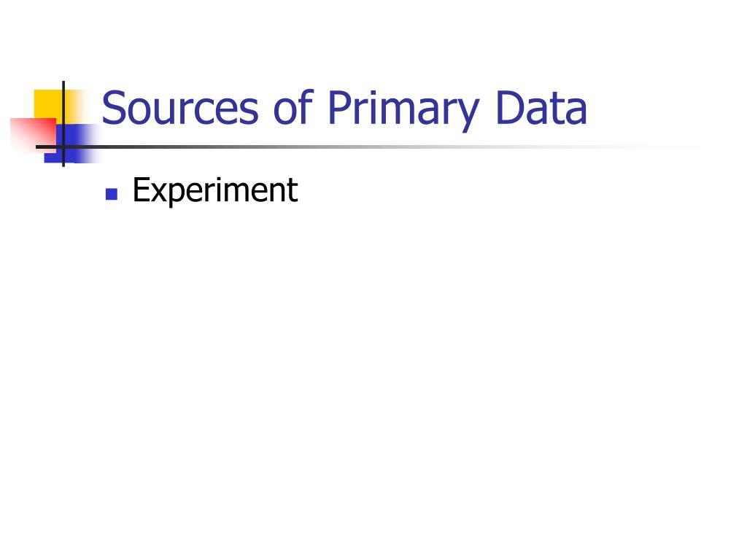The image size is (747, 560).
Task: Click the red gradient square in the decoration
Action: click(x=32, y=135)
